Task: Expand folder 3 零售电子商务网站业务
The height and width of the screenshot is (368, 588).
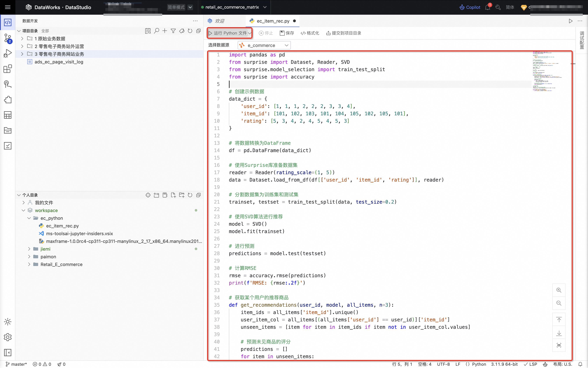Action: [x=22, y=54]
